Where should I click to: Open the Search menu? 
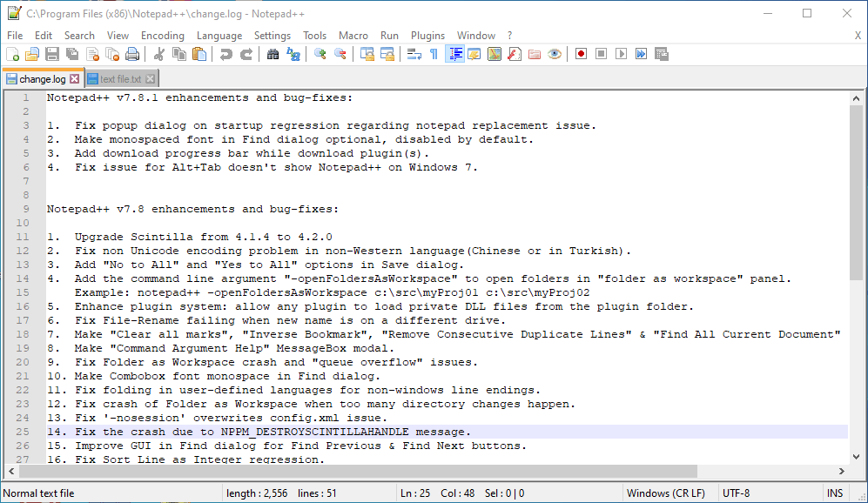(79, 36)
